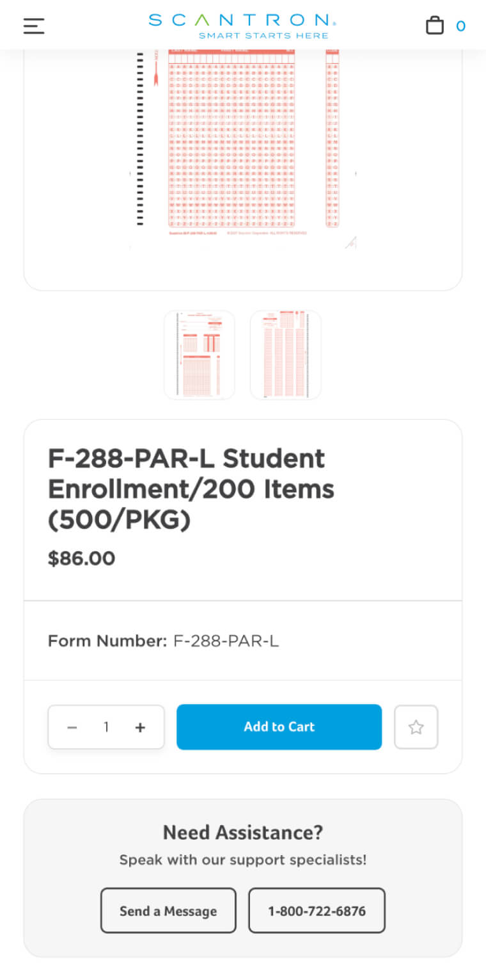The image size is (486, 980).
Task: Click the Send a Message button
Action: (x=168, y=910)
